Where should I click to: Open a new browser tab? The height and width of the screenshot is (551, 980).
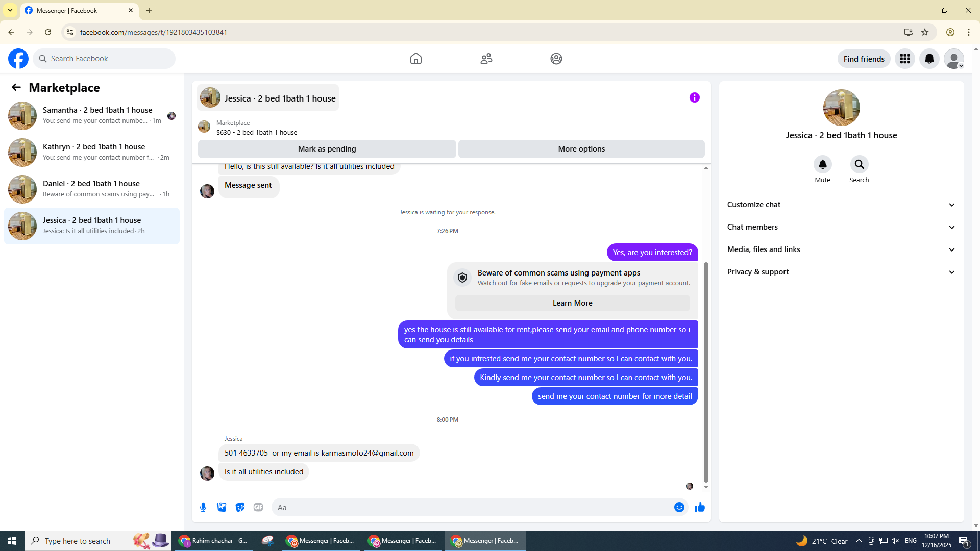[x=149, y=10]
